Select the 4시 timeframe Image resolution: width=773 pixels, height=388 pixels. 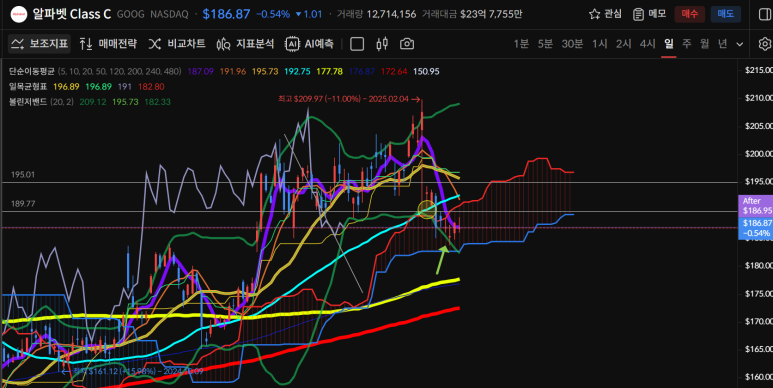point(648,44)
